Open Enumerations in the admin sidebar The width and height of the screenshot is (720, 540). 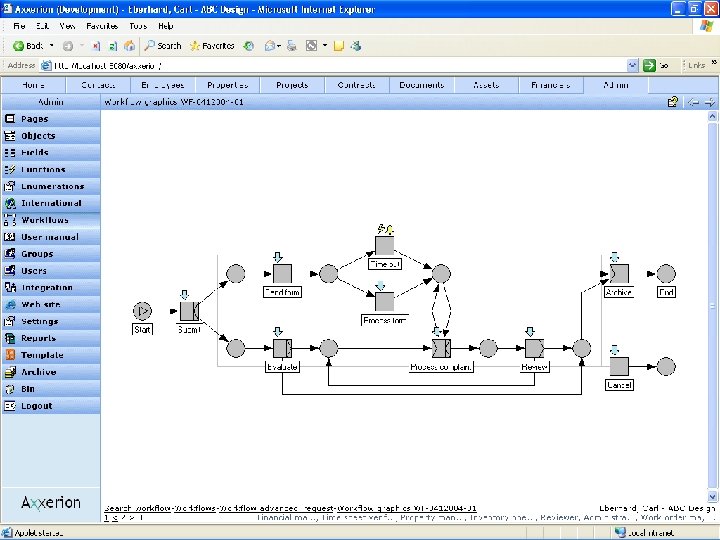point(52,186)
